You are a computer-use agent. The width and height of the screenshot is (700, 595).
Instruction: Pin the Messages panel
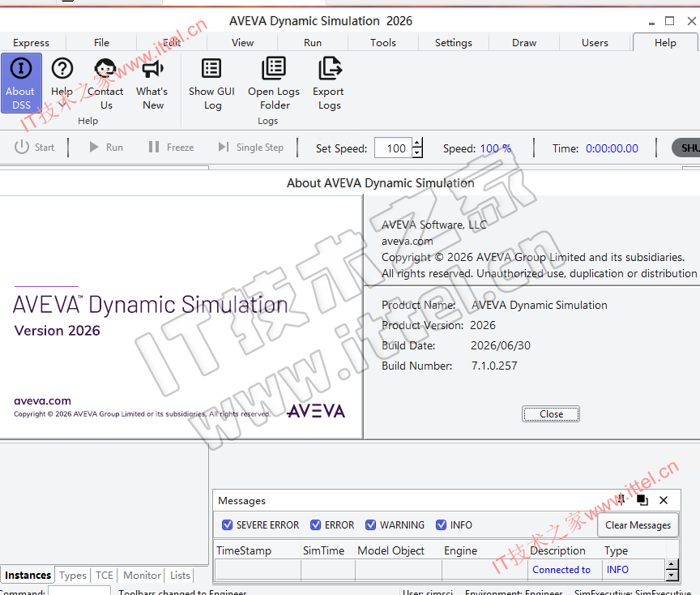(621, 500)
